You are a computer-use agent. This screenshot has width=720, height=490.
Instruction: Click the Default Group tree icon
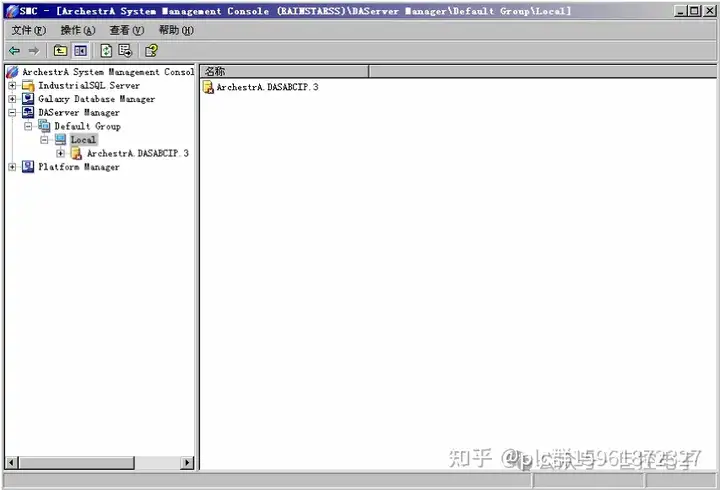tap(44, 126)
